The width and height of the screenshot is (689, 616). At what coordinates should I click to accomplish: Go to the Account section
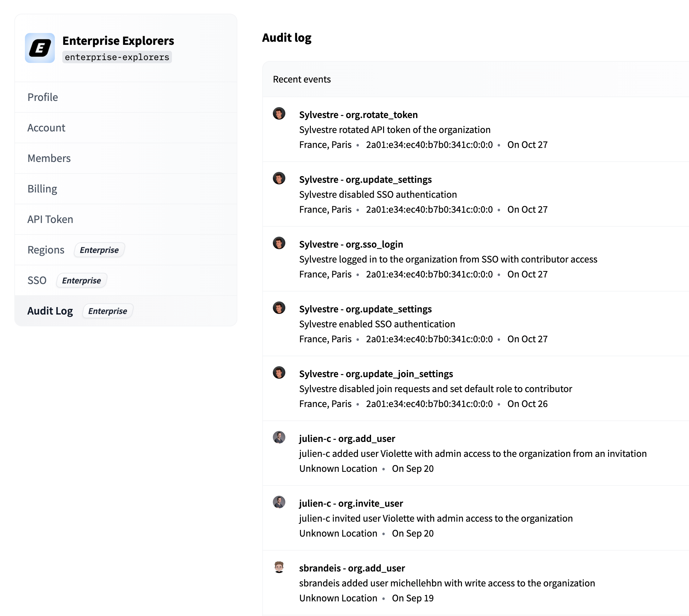[46, 128]
